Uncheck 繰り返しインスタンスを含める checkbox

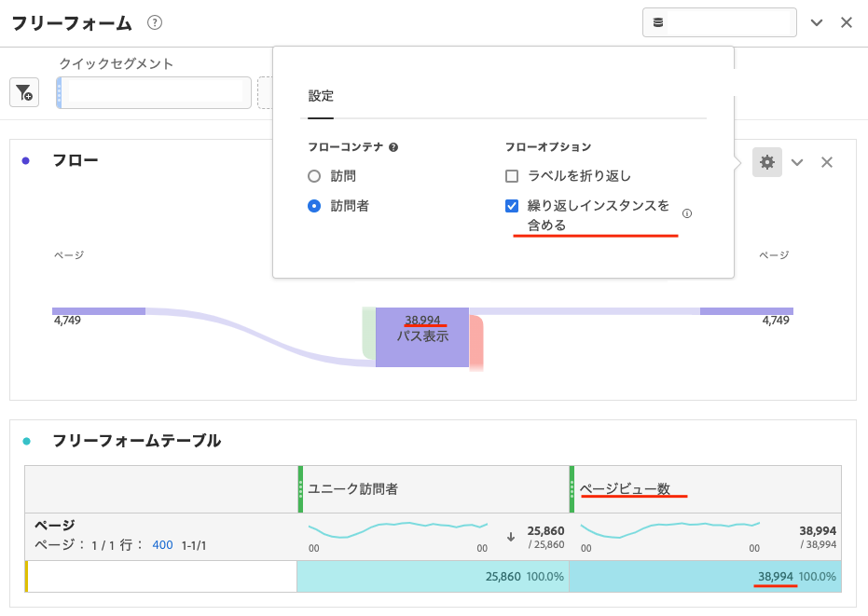[511, 206]
